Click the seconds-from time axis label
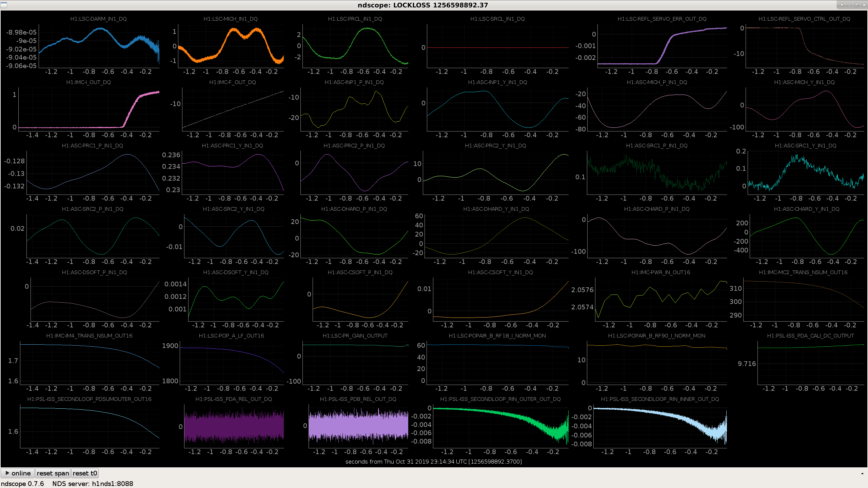The height and width of the screenshot is (488, 868). pos(434,462)
